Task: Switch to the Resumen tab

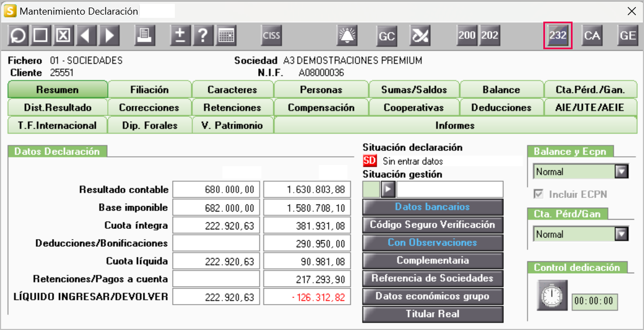Action: click(x=57, y=89)
